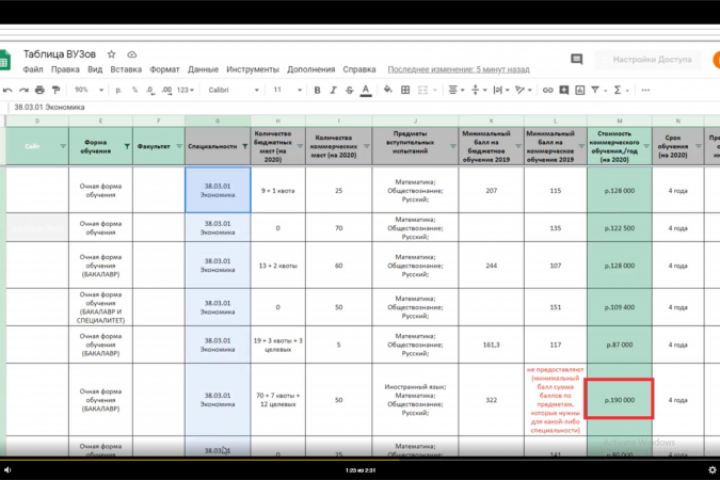Redo the last action
720x480 pixels.
click(x=24, y=90)
